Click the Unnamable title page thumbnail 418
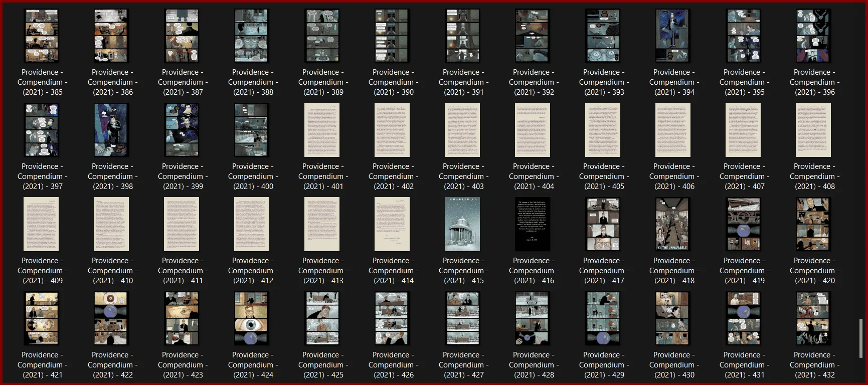The height and width of the screenshot is (385, 868). pyautogui.click(x=672, y=224)
